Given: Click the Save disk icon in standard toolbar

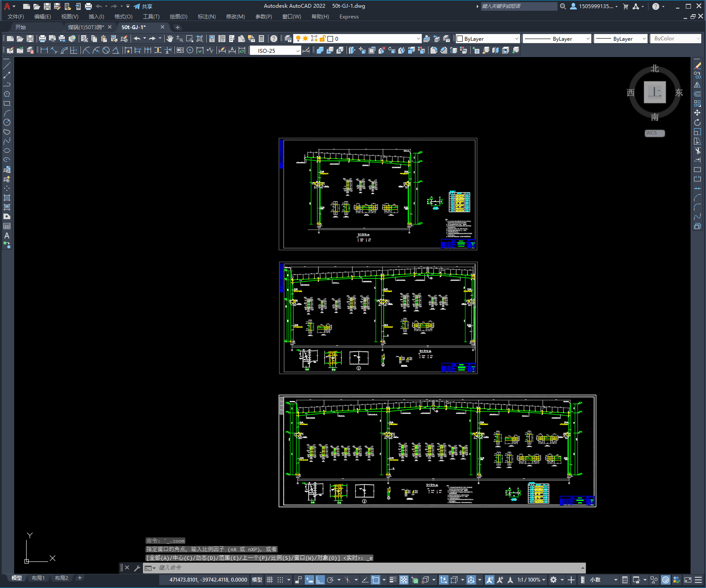Looking at the screenshot, I should (x=30, y=39).
